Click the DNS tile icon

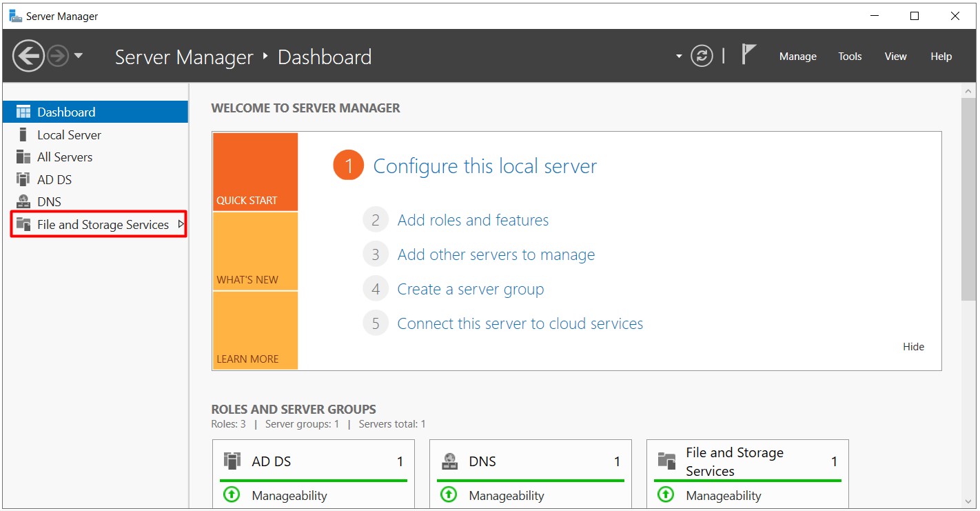click(449, 461)
